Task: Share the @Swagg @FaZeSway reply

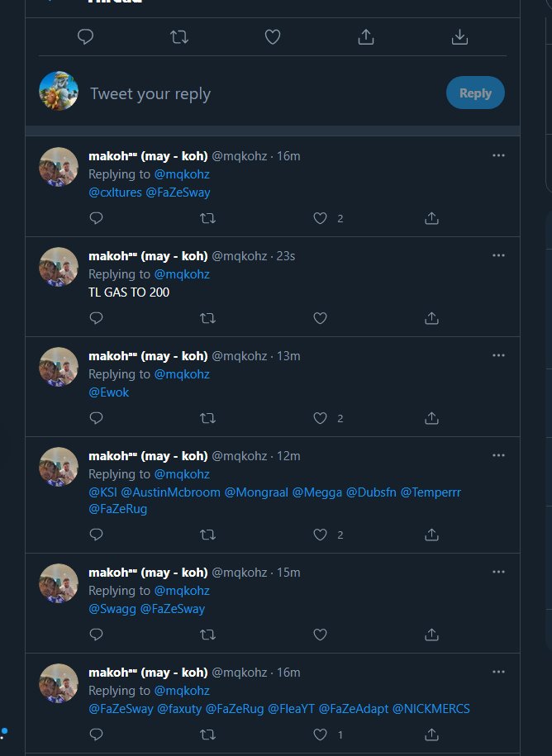Action: pyautogui.click(x=431, y=635)
